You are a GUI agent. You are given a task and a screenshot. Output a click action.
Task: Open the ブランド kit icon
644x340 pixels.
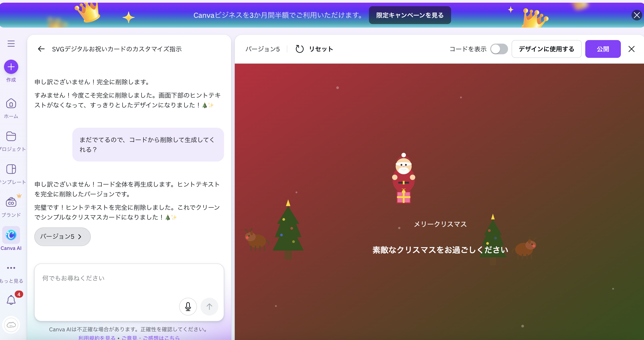pos(11,202)
